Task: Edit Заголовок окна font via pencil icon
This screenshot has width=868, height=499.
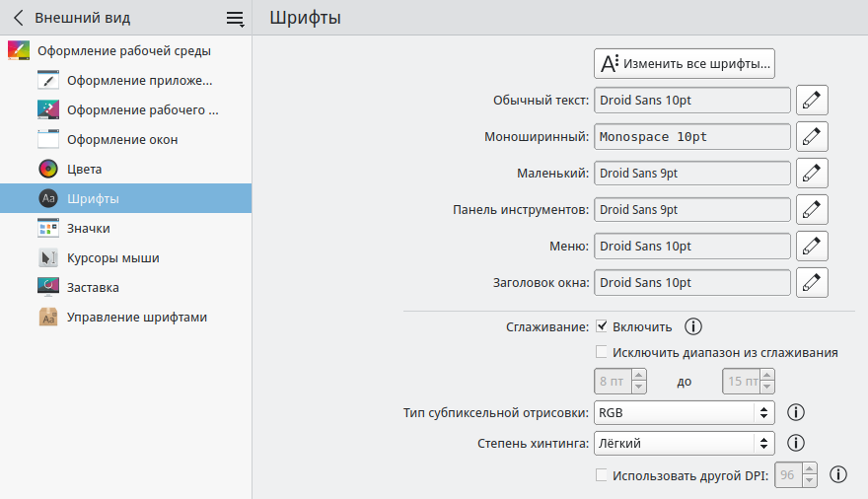Action: [812, 282]
